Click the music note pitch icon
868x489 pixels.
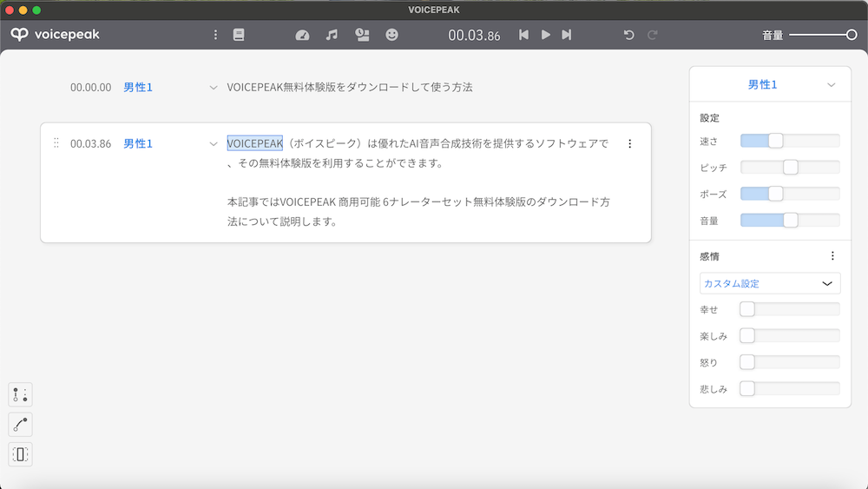332,35
